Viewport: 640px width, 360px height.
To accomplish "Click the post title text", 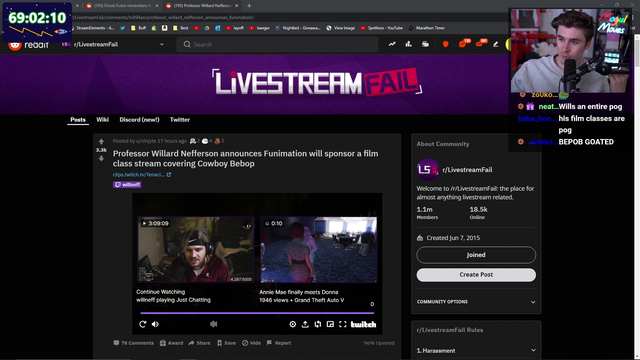I will pyautogui.click(x=245, y=158).
